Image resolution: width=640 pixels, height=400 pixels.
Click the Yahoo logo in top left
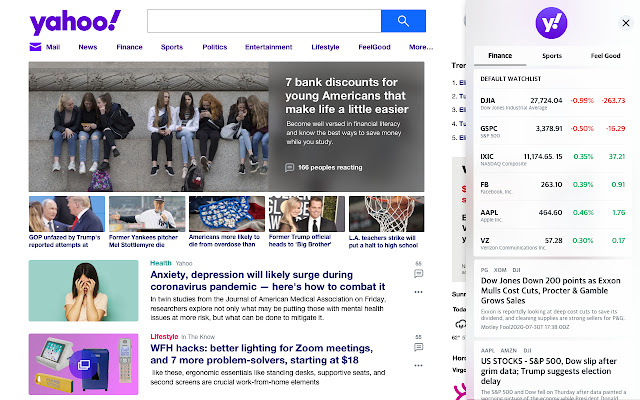click(x=75, y=22)
